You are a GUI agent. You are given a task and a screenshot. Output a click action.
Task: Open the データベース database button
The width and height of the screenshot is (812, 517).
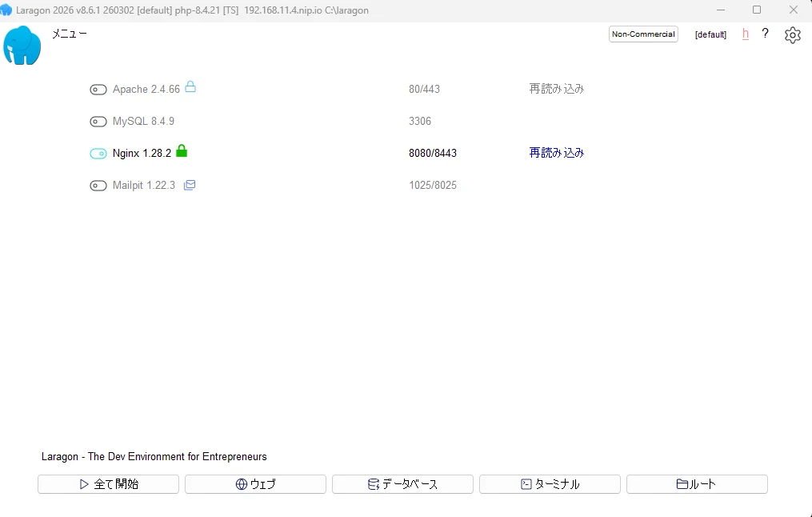[x=402, y=484]
